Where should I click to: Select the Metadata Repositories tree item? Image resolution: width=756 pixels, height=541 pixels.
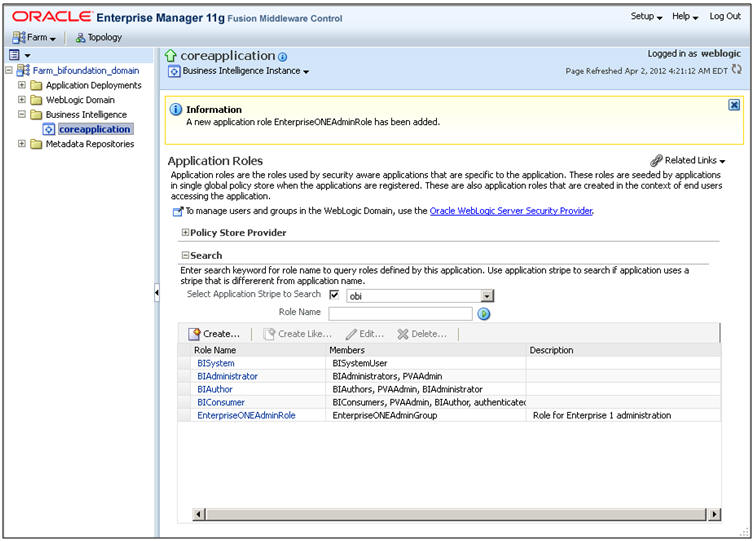click(90, 144)
